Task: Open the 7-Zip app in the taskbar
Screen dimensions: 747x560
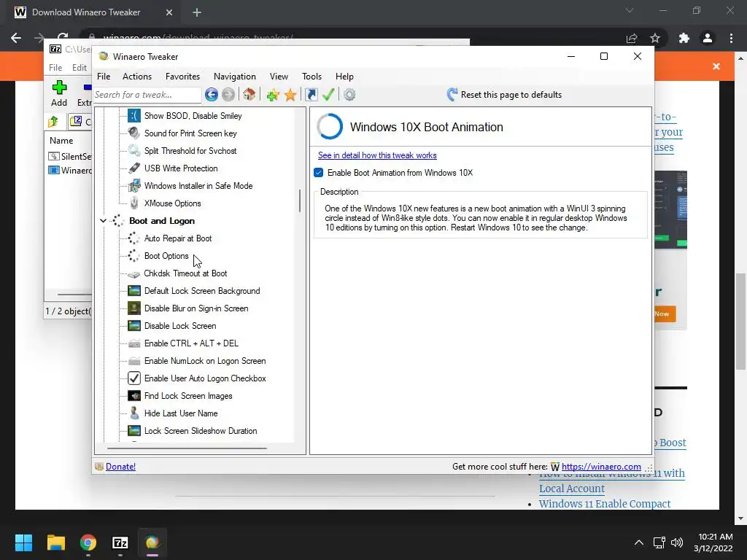Action: (x=120, y=542)
